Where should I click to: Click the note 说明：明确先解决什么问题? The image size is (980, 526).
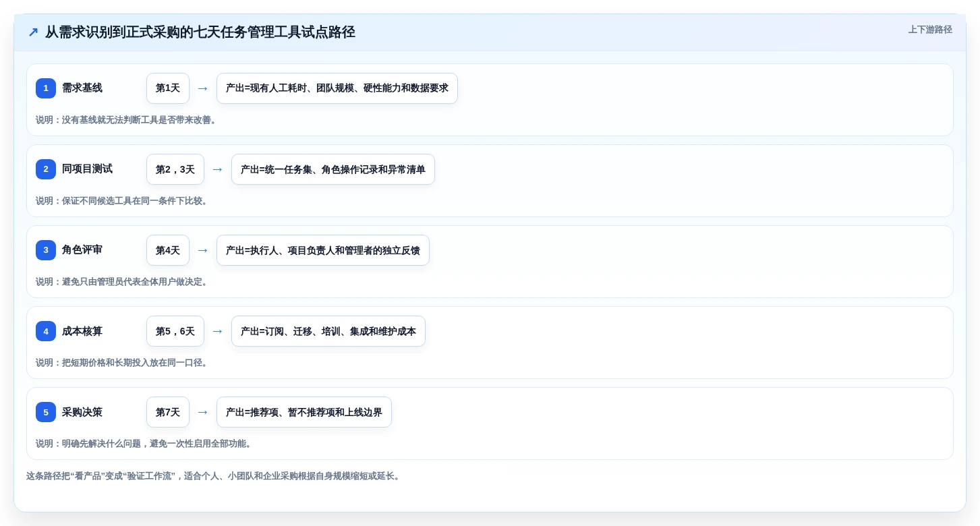pyautogui.click(x=145, y=444)
